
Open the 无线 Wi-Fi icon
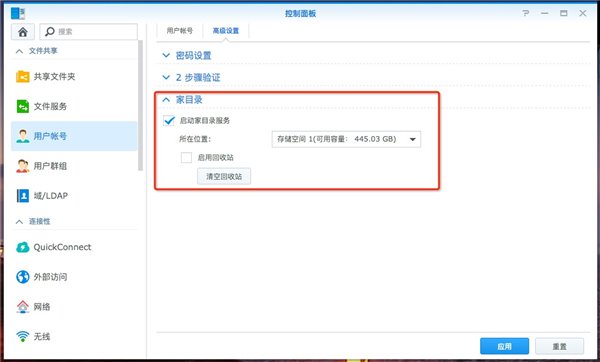click(23, 336)
